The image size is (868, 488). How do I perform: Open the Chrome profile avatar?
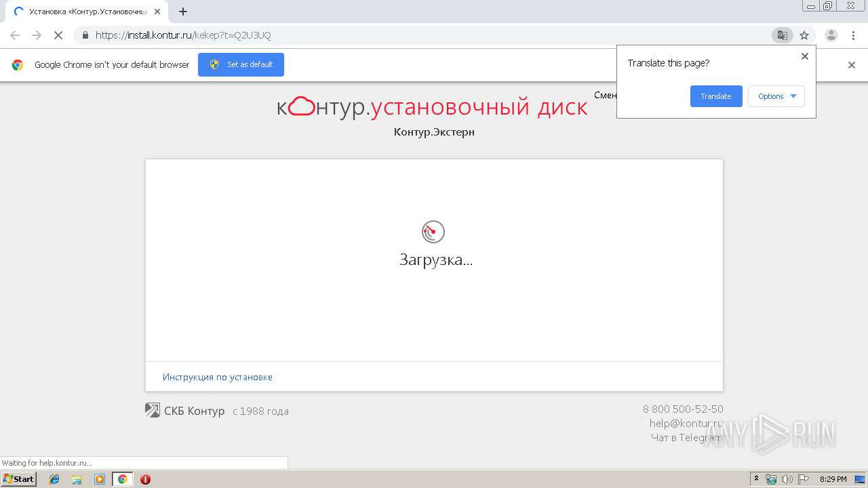831,35
